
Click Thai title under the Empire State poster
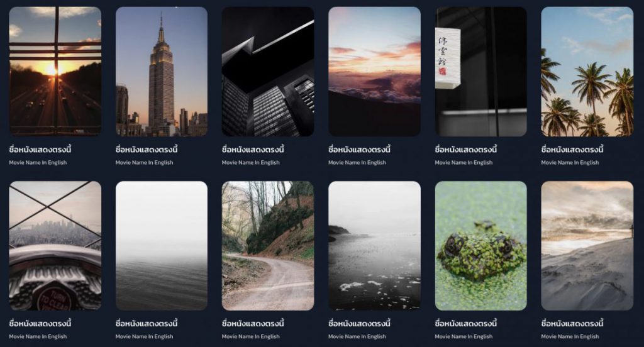click(x=147, y=150)
